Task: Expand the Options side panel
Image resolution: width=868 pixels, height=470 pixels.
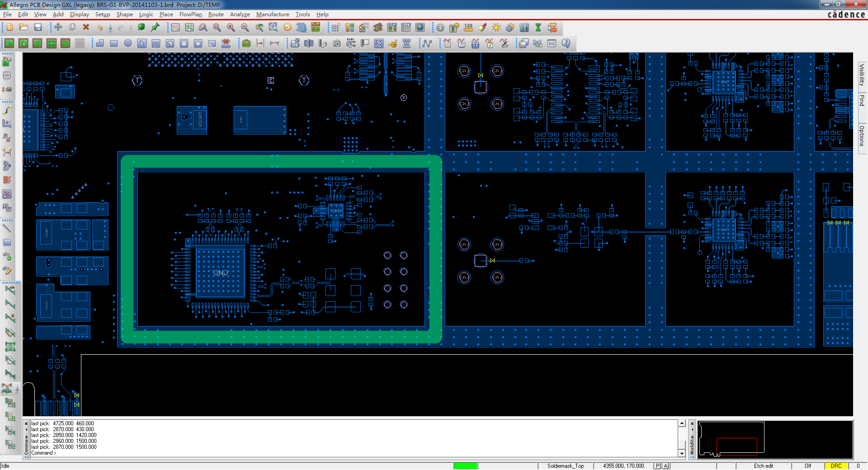Action: click(862, 136)
